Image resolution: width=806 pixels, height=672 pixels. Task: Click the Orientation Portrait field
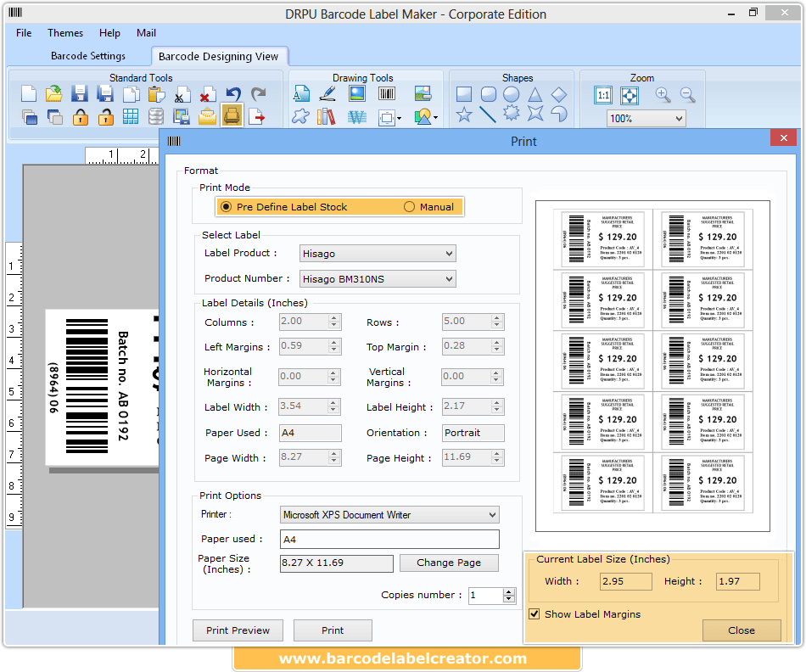tap(473, 433)
